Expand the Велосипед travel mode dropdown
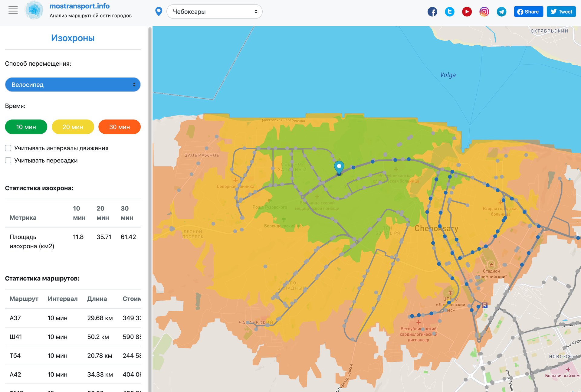Screen dimensions: 581x392 (73, 85)
